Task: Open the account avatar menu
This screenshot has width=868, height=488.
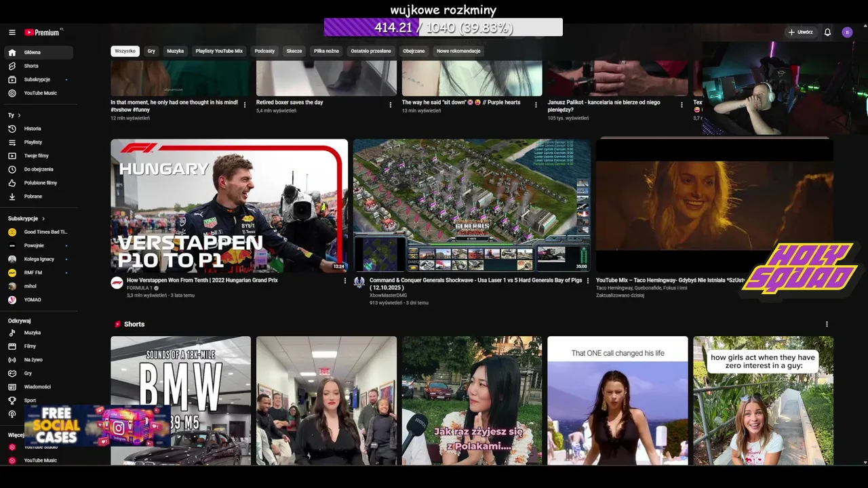Action: pyautogui.click(x=847, y=32)
